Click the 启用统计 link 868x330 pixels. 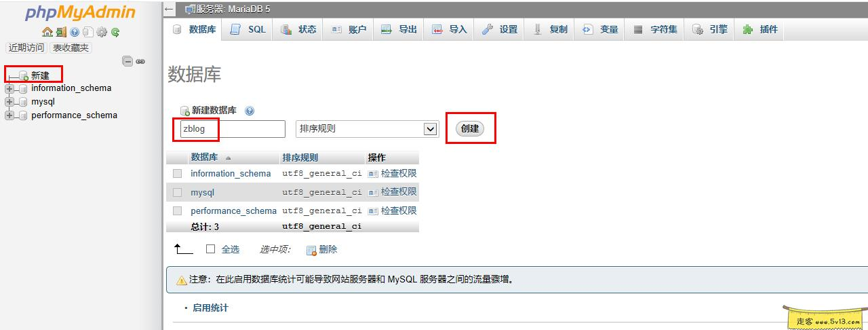point(210,308)
